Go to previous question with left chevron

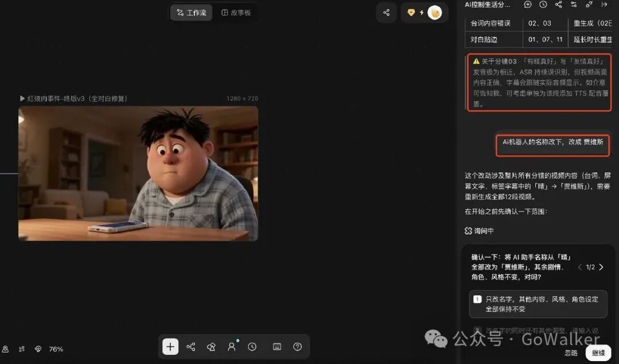pos(579,267)
